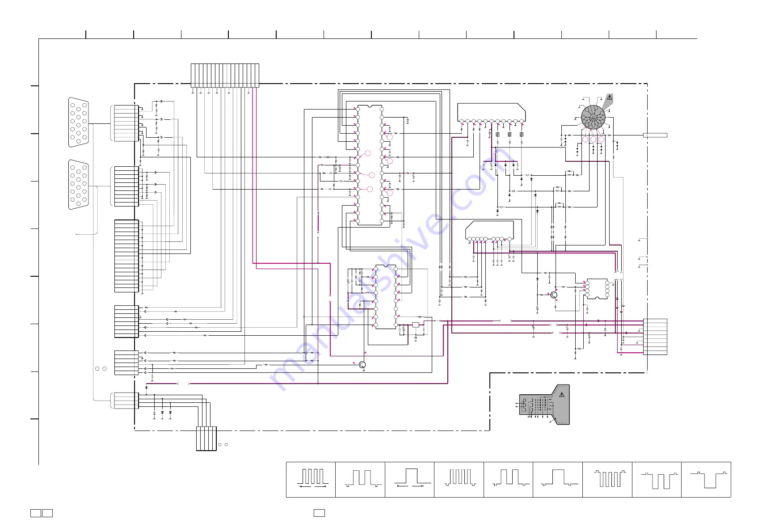Select the small 8-pin IC near right transistor
The height and width of the screenshot is (532, 779).
[x=597, y=289]
